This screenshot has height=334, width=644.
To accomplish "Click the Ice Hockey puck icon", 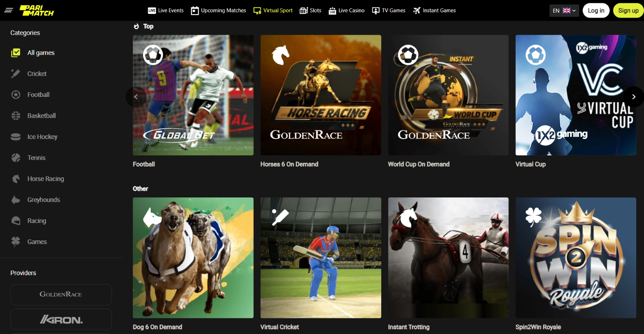I will tap(16, 137).
